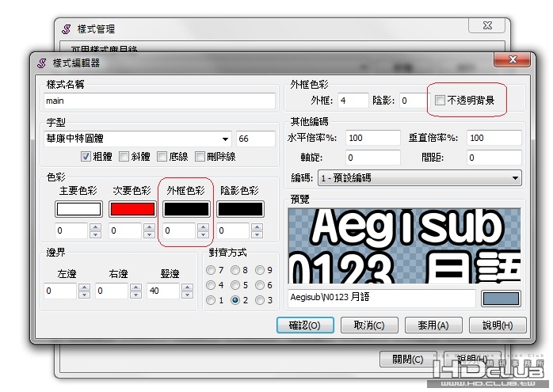Click 說明(H) in the Style Editor

pyautogui.click(x=498, y=325)
